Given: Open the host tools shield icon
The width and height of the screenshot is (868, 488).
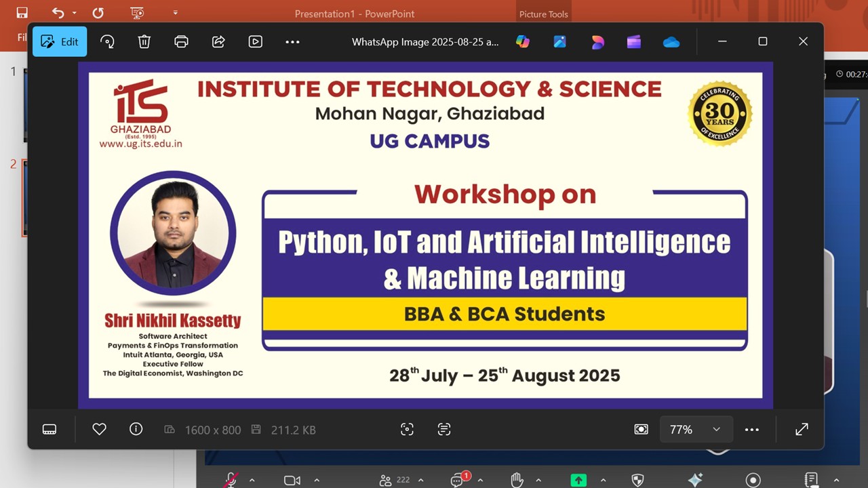Looking at the screenshot, I should click(x=637, y=480).
